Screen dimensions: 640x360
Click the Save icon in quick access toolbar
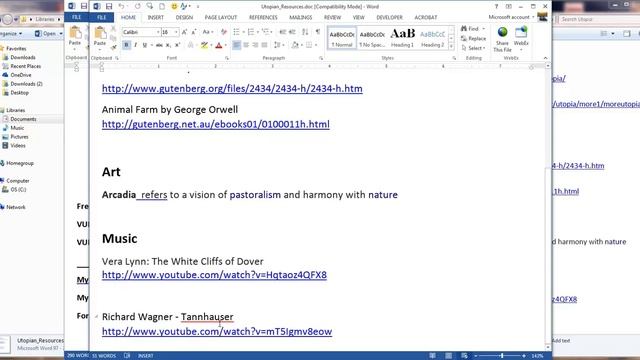point(109,7)
